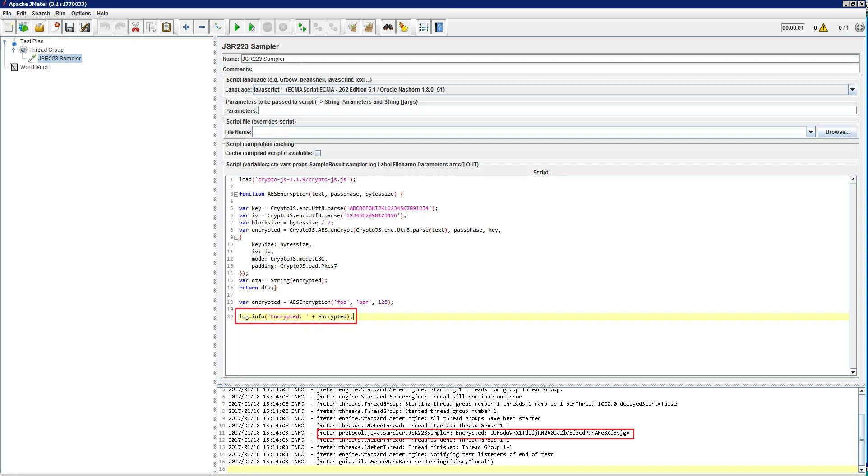Image resolution: width=868 pixels, height=476 pixels.
Task: Redo the last undone change
Action: click(x=120, y=27)
